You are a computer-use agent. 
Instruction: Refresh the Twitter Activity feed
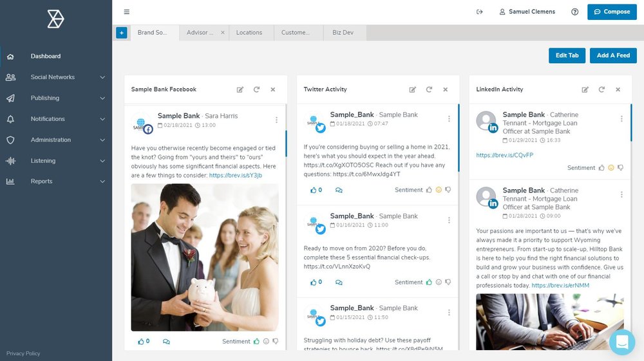(429, 89)
